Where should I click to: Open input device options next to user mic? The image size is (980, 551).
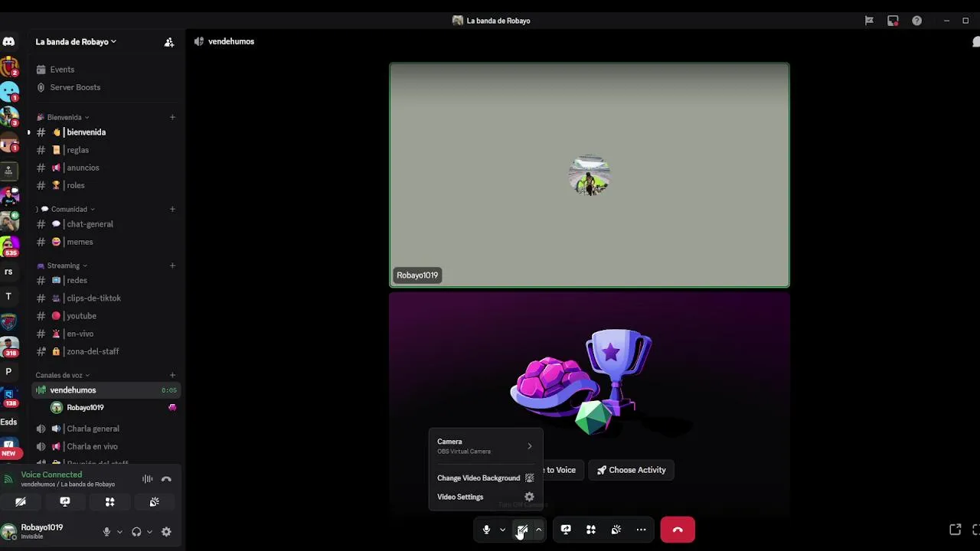point(119,532)
